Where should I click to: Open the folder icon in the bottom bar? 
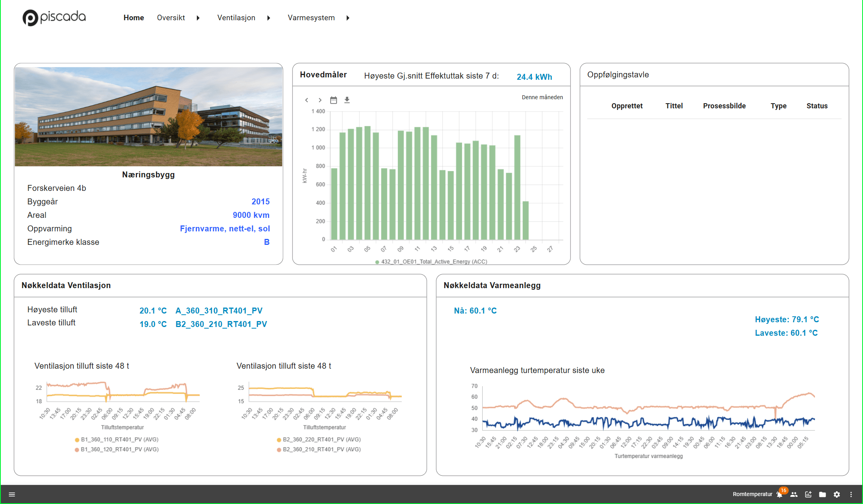[x=823, y=494]
